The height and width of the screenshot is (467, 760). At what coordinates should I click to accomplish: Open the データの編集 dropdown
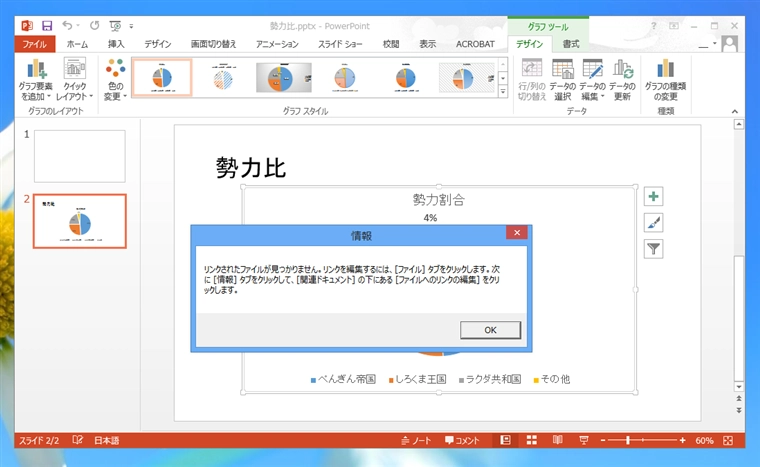click(x=593, y=80)
